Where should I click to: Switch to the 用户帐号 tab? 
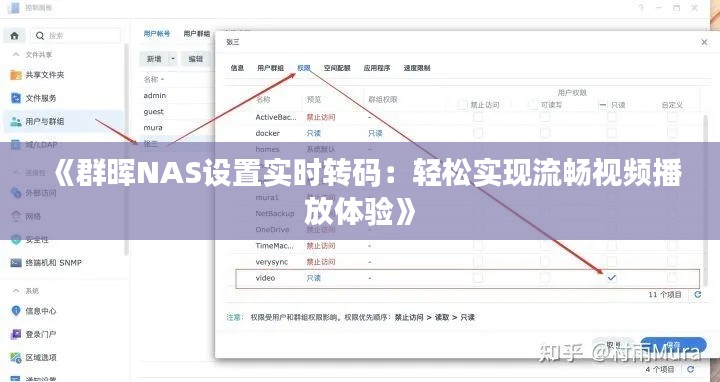[x=157, y=34]
